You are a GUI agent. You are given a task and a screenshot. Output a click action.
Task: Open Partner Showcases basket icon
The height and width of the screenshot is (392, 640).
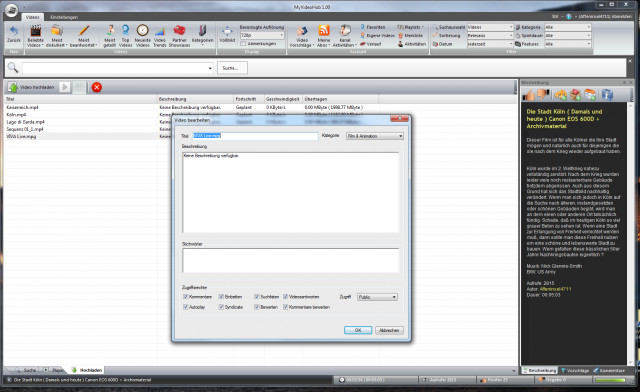180,36
